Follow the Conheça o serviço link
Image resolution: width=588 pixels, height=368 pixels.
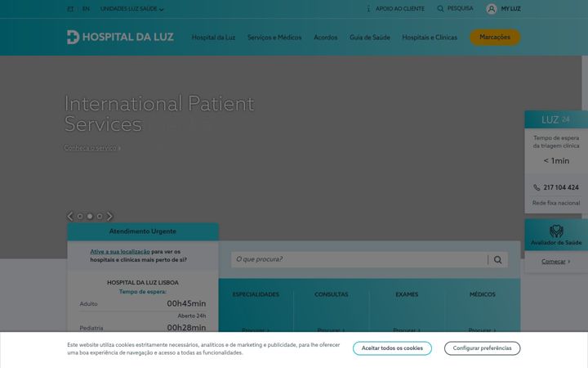(92, 148)
